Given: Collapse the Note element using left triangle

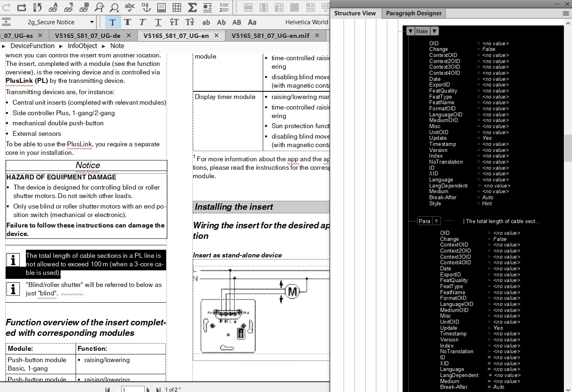Looking at the screenshot, I should 410,31.
